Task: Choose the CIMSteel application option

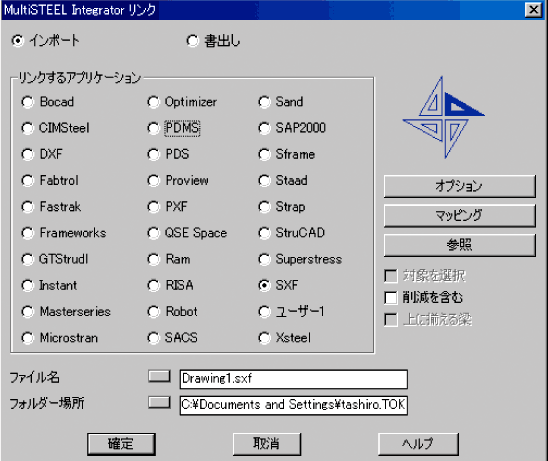Action: click(27, 128)
